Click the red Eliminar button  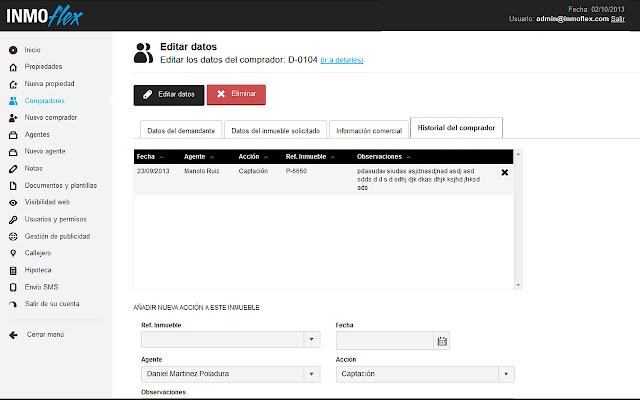tap(236, 94)
